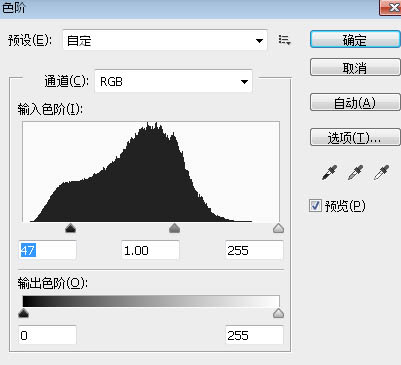Click the 确定 button
This screenshot has height=365, width=401.
pyautogui.click(x=355, y=40)
